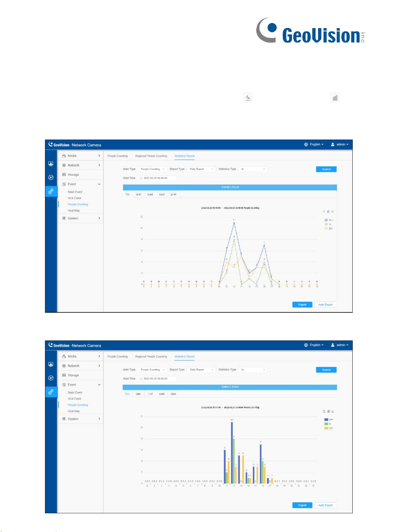Expand the Media menu in the bar-chart screenshot

(81, 356)
